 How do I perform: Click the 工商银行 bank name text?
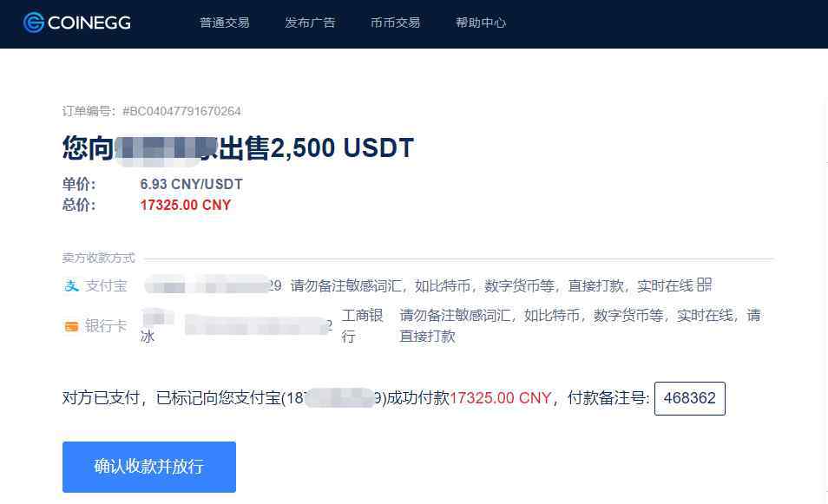click(x=362, y=325)
